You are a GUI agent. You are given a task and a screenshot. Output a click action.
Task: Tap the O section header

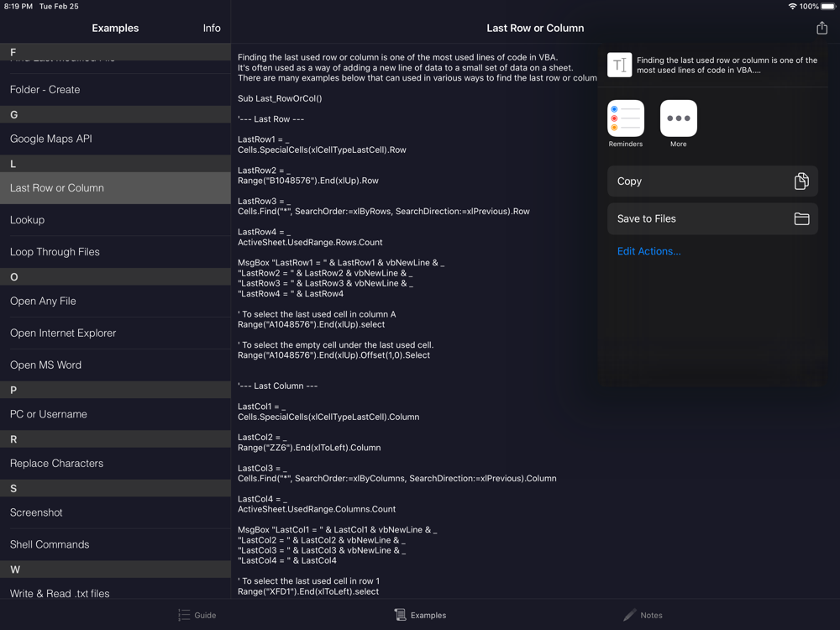pyautogui.click(x=115, y=276)
